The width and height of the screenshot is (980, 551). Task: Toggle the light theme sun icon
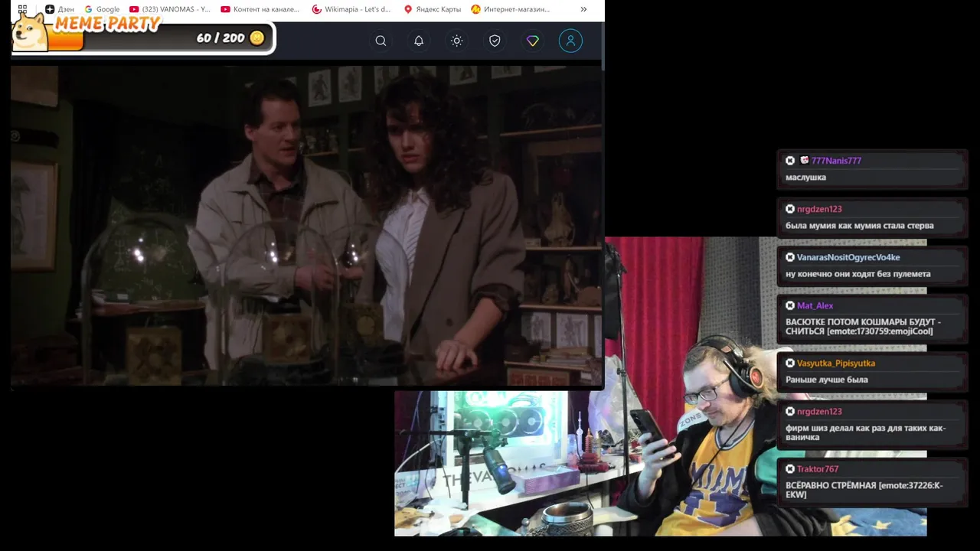[x=457, y=41]
